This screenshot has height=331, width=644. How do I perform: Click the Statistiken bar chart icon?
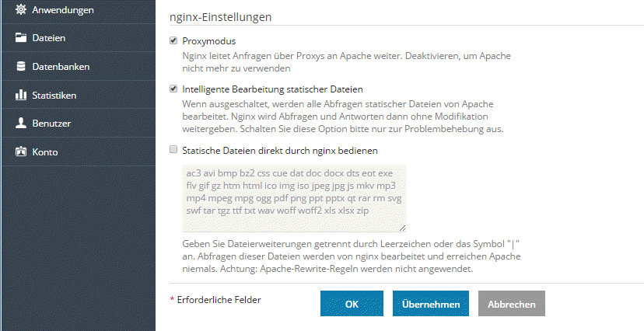[20, 95]
